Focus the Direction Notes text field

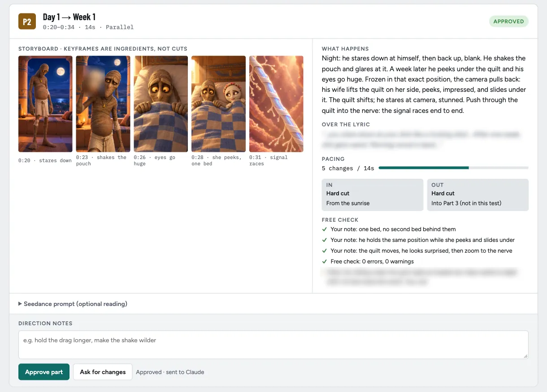click(273, 345)
